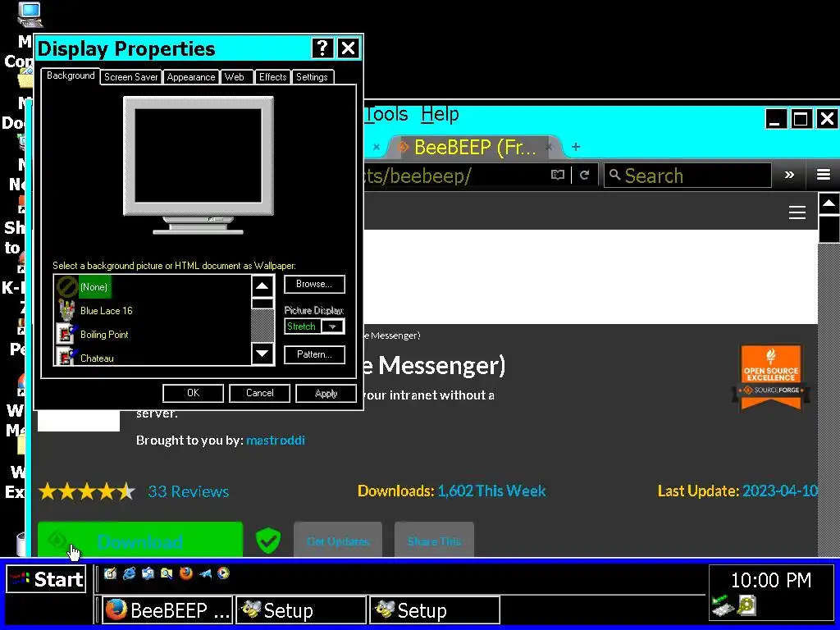This screenshot has width=840, height=630.
Task: Click the Firefox Search field
Action: point(687,176)
